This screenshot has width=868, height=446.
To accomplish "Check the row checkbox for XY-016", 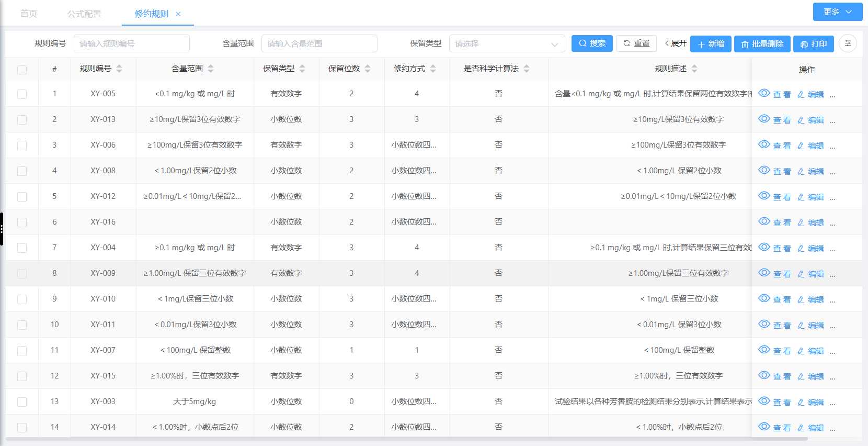I will point(22,222).
